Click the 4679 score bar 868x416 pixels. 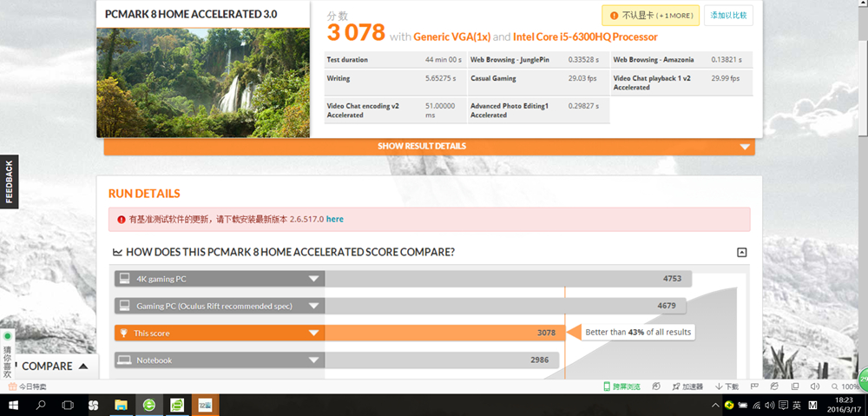pyautogui.click(x=505, y=306)
